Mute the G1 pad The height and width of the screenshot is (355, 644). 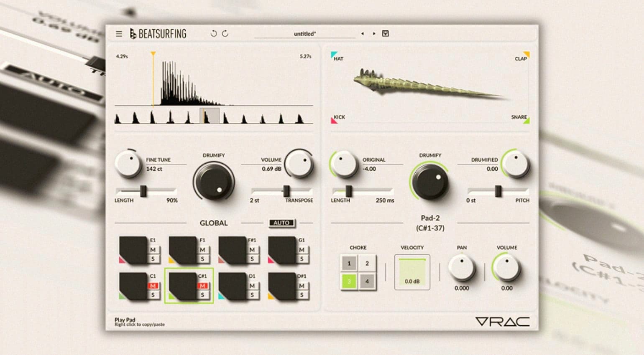(x=302, y=250)
